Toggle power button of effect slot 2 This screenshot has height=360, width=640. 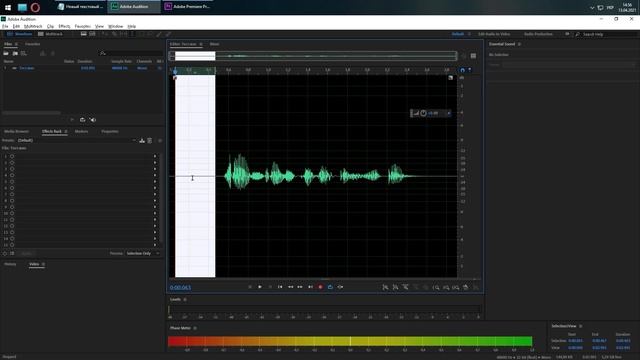[12, 162]
